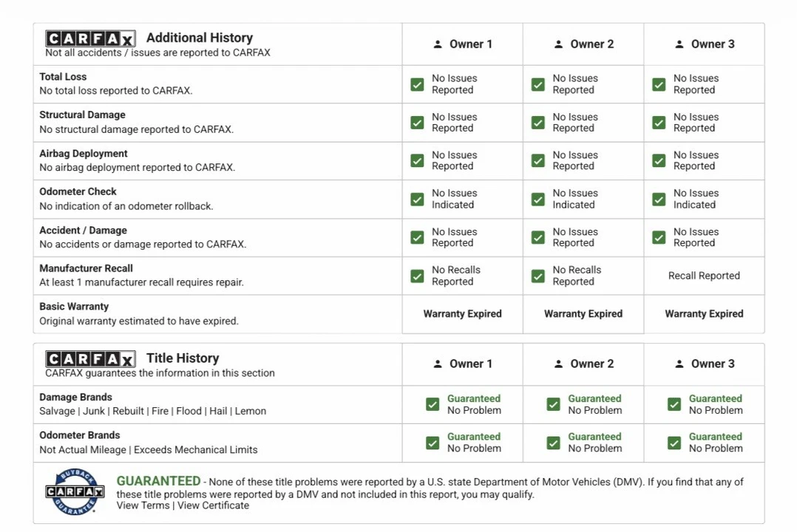The height and width of the screenshot is (532, 797).
Task: Click Structural Damage green check for Owner 3
Action: (x=659, y=123)
